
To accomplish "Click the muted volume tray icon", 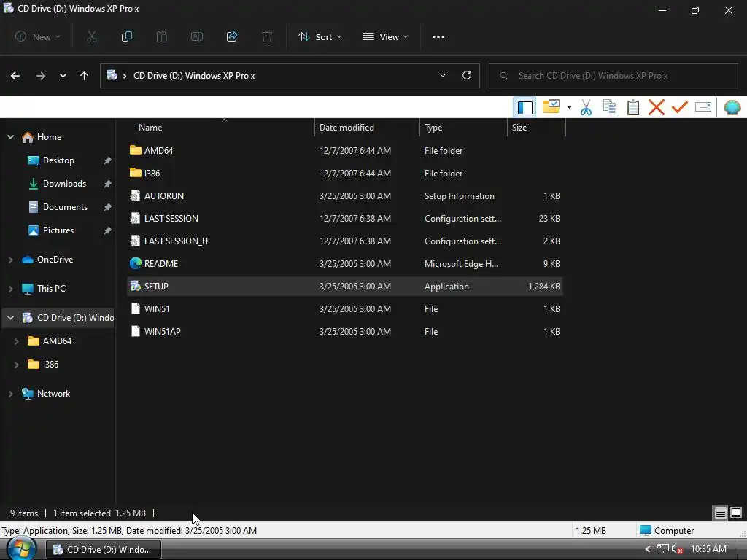I will click(x=677, y=549).
